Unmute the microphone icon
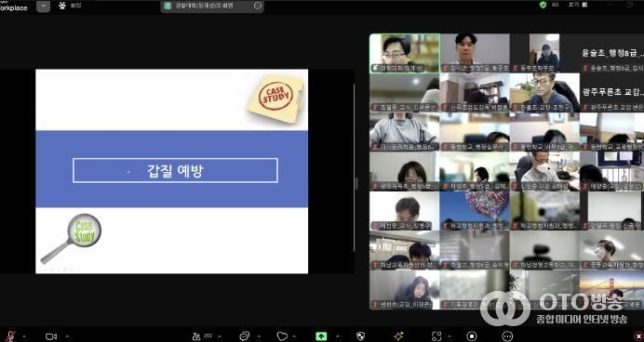Viewport: 644px width, 342px height. 10,336
